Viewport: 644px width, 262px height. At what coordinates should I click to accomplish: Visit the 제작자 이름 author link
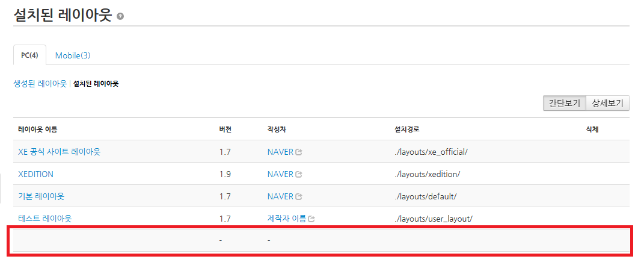pyautogui.click(x=287, y=219)
